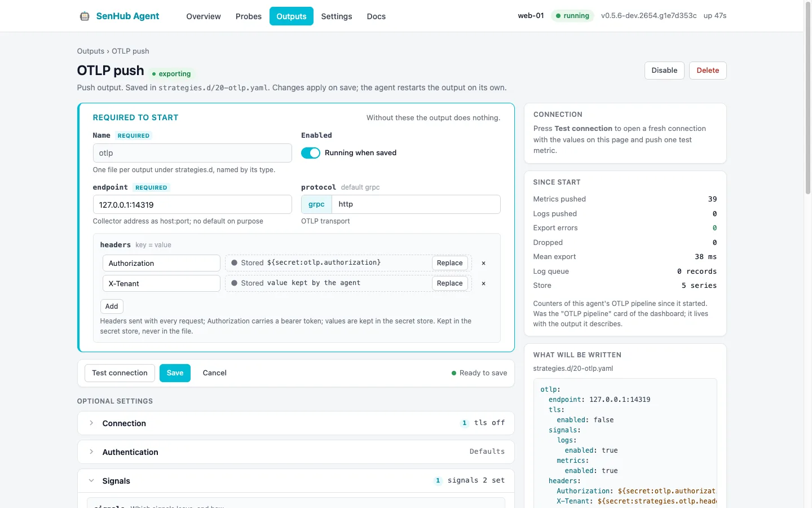Select http protocol option
This screenshot has height=508, width=812.
click(346, 204)
